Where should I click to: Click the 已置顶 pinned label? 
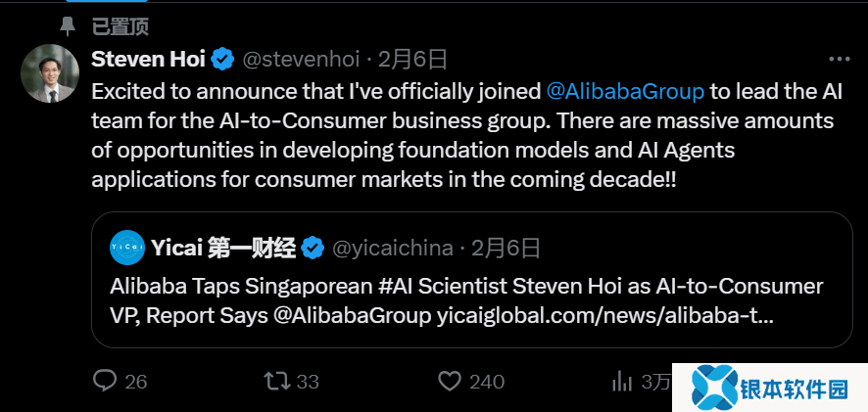120,25
